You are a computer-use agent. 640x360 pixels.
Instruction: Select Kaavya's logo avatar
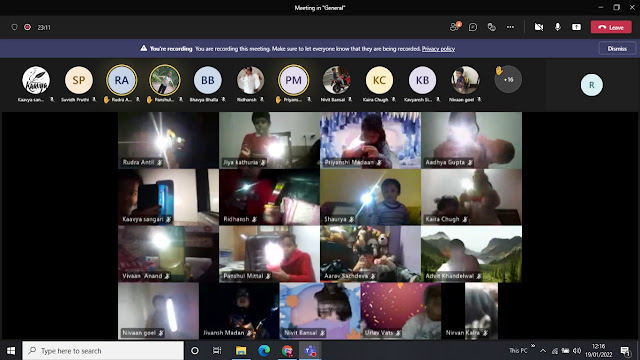36,80
